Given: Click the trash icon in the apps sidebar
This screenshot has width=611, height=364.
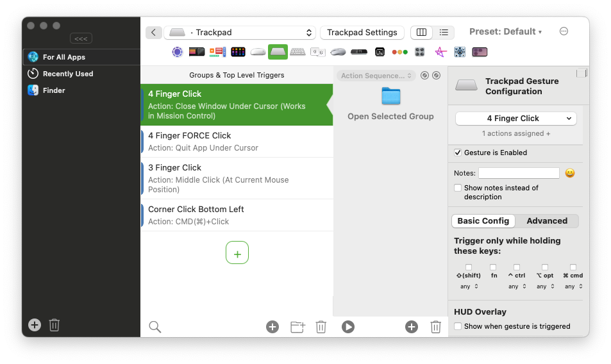Looking at the screenshot, I should click(54, 325).
